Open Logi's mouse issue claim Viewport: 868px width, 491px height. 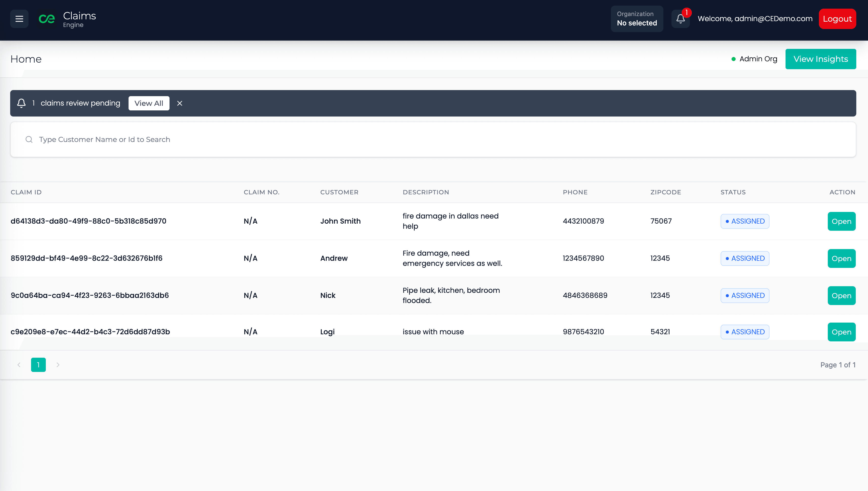point(841,332)
